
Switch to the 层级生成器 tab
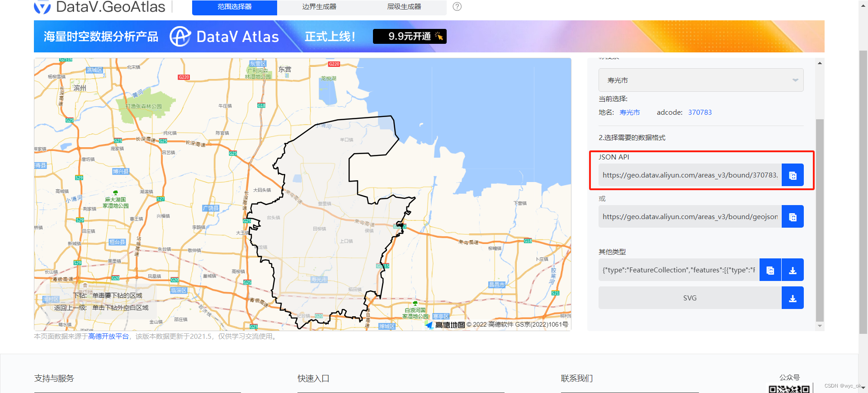click(x=404, y=7)
